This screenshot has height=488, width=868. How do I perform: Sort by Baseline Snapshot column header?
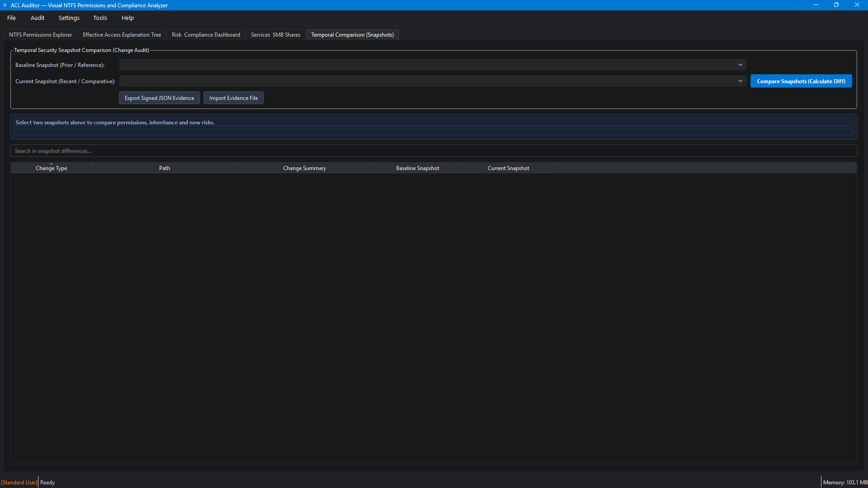[x=417, y=168]
